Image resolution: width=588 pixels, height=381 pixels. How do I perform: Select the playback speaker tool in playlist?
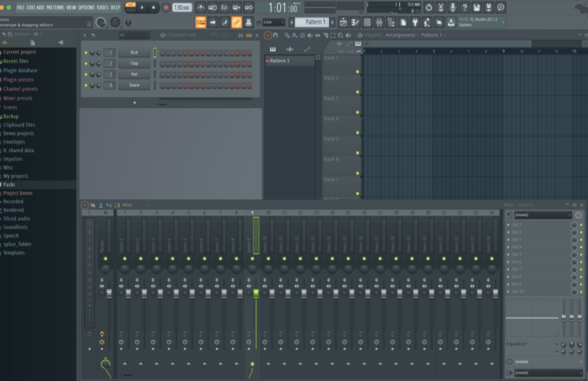click(348, 35)
